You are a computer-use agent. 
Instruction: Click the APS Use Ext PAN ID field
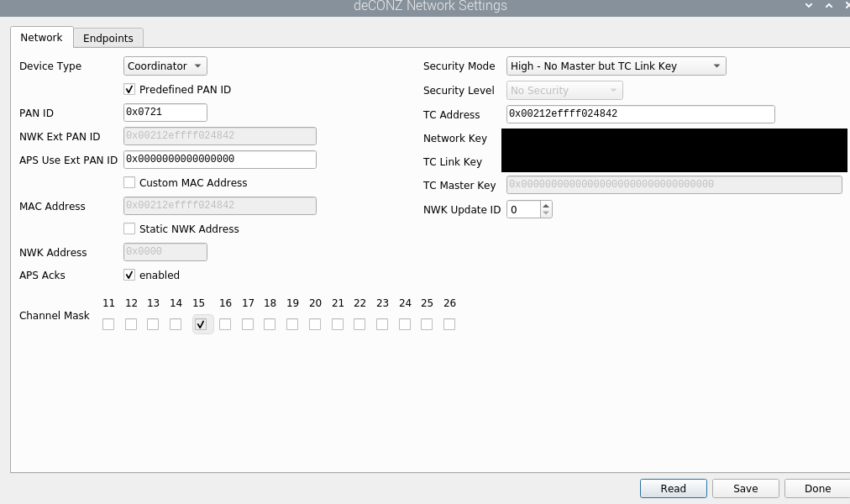coord(219,160)
